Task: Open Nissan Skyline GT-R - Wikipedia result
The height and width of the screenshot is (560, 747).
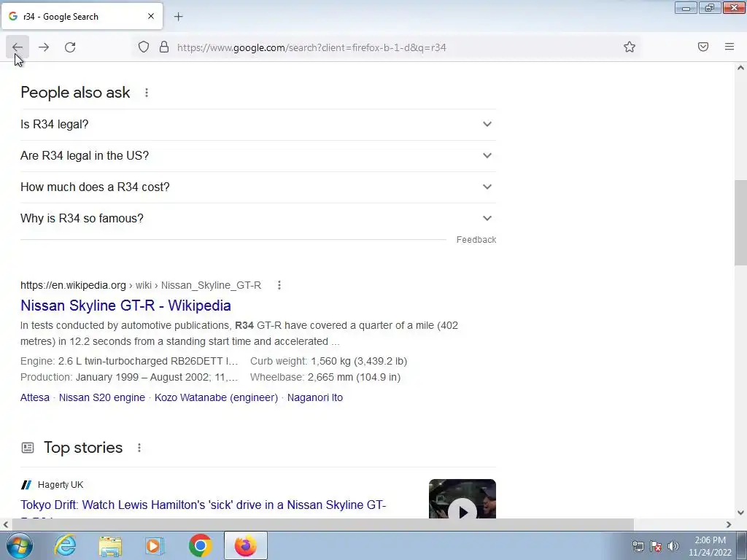Action: point(125,306)
